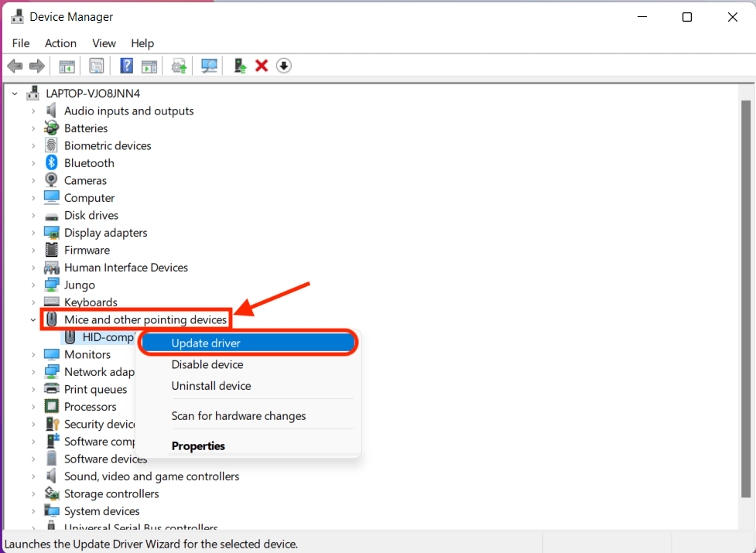Select the Software devices label
The width and height of the screenshot is (756, 553).
click(x=105, y=459)
